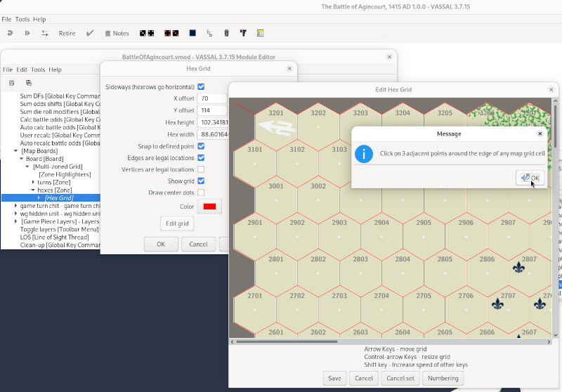Open File menu in main VASSAL window
The height and width of the screenshot is (392, 562).
6,20
